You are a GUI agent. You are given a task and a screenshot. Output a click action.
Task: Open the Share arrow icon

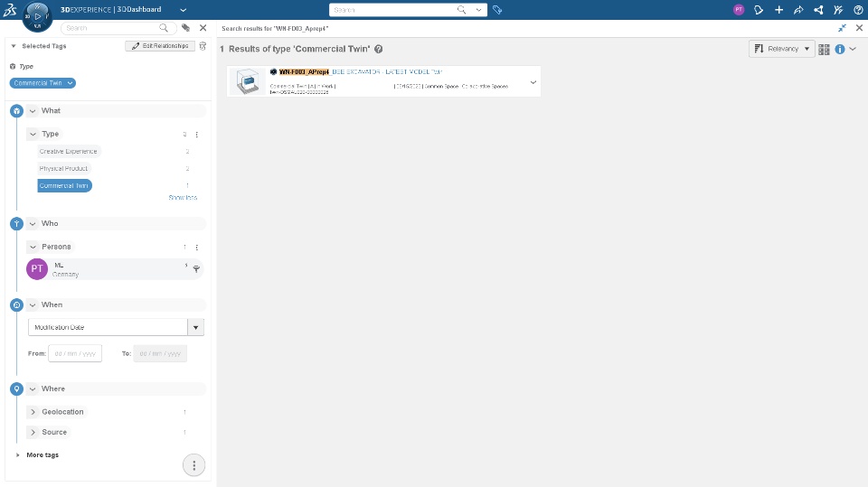(x=798, y=9)
